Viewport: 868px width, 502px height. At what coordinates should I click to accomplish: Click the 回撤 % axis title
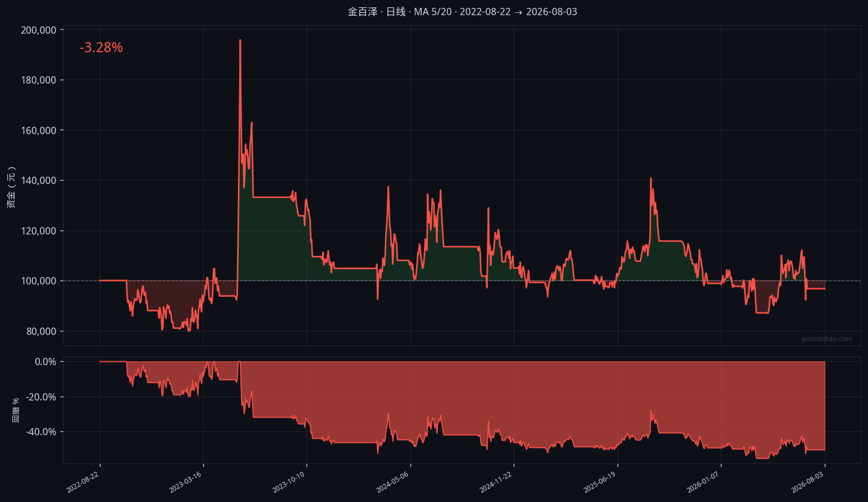point(16,410)
